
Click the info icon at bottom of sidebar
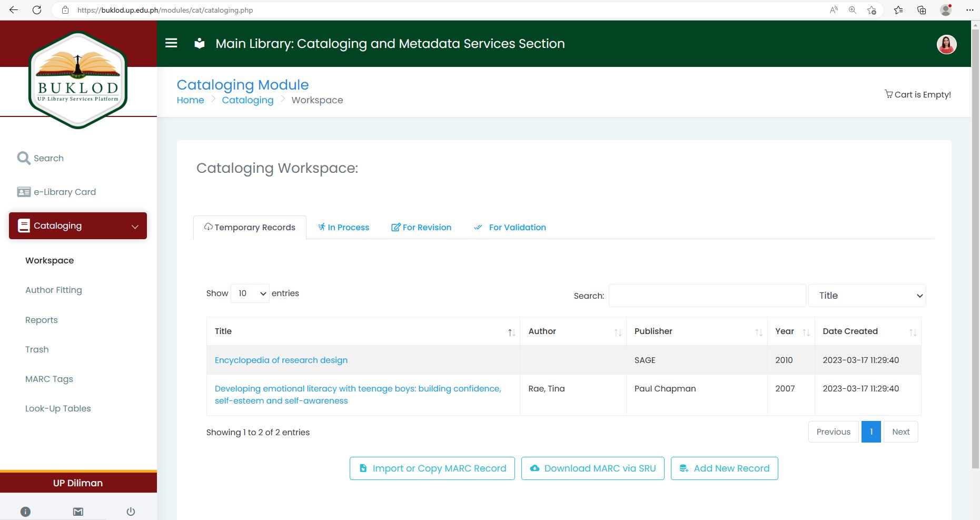tap(25, 511)
